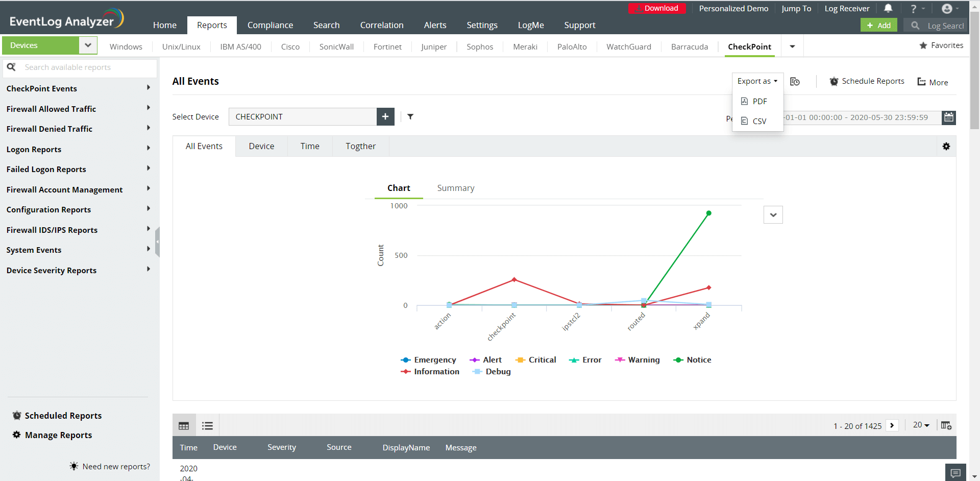Sort by the Severity column header
980x481 pixels.
282,447
